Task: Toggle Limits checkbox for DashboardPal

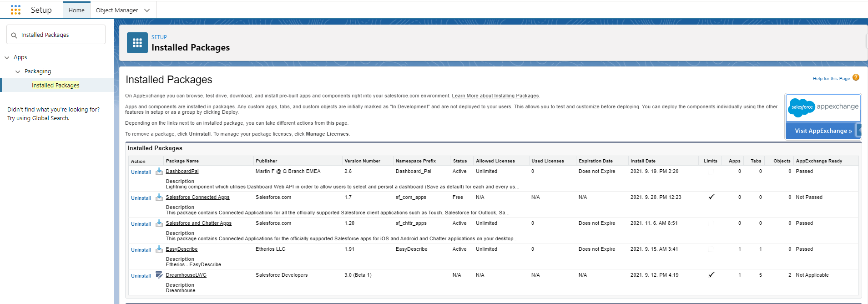Action: pos(711,172)
